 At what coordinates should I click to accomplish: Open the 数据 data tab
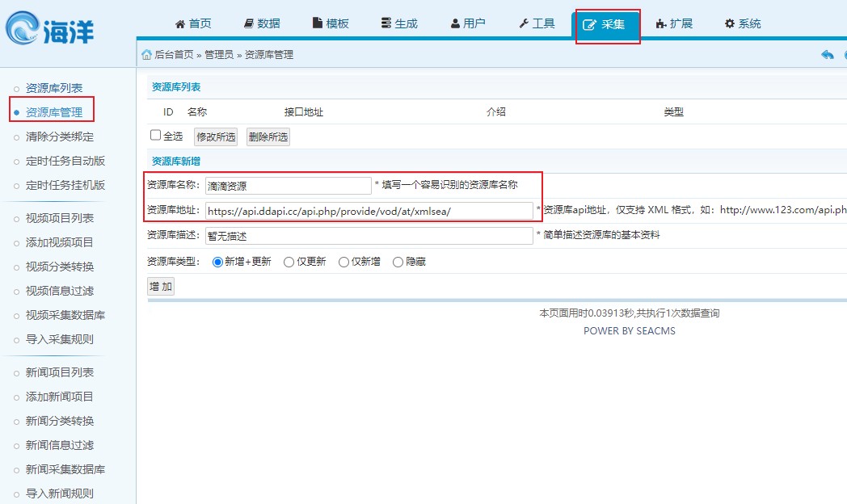pos(262,23)
